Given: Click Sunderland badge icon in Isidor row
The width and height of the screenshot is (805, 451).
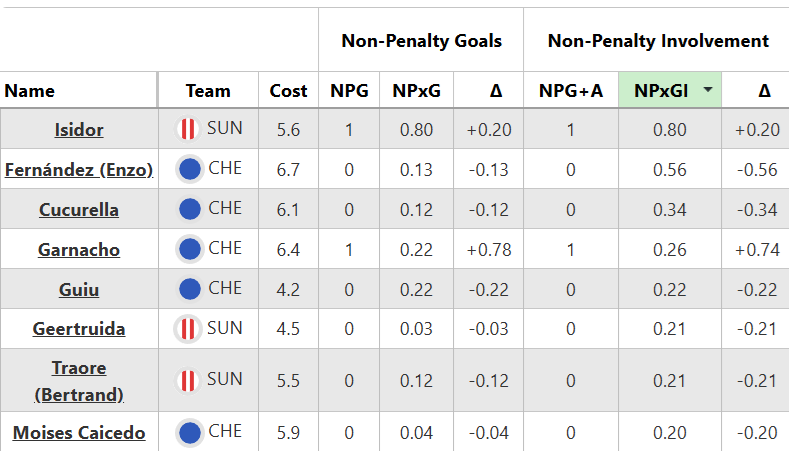Looking at the screenshot, I should (188, 129).
